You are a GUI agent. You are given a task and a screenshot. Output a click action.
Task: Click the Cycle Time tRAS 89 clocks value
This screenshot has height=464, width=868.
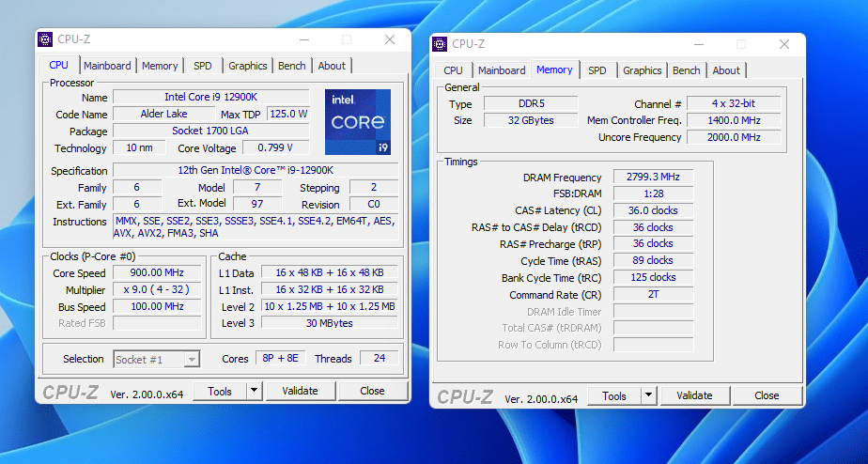point(653,261)
